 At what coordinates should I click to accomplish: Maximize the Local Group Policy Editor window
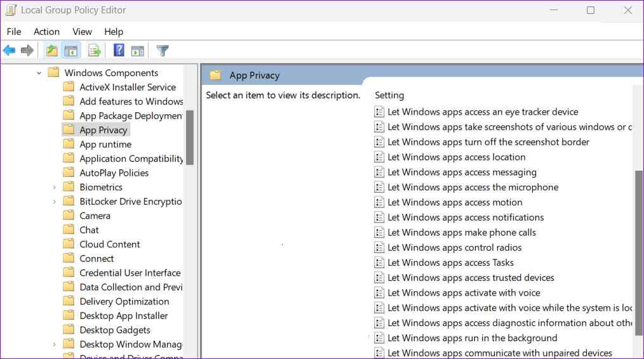pyautogui.click(x=590, y=10)
